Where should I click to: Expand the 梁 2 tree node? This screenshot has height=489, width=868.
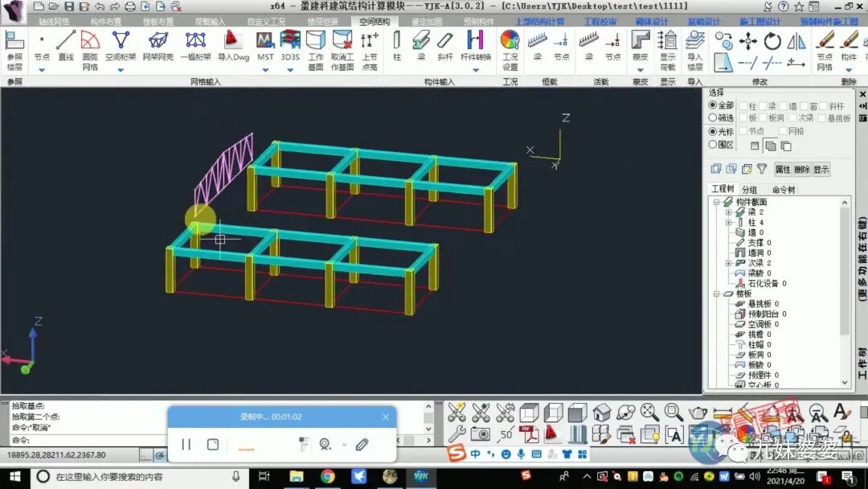coord(728,212)
